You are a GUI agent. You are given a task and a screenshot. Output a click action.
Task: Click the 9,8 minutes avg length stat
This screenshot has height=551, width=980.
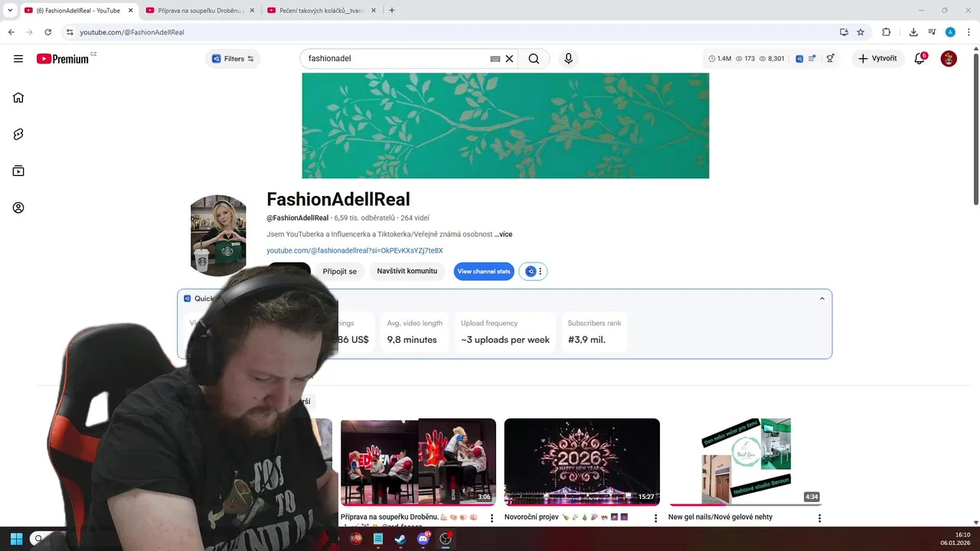414,332
